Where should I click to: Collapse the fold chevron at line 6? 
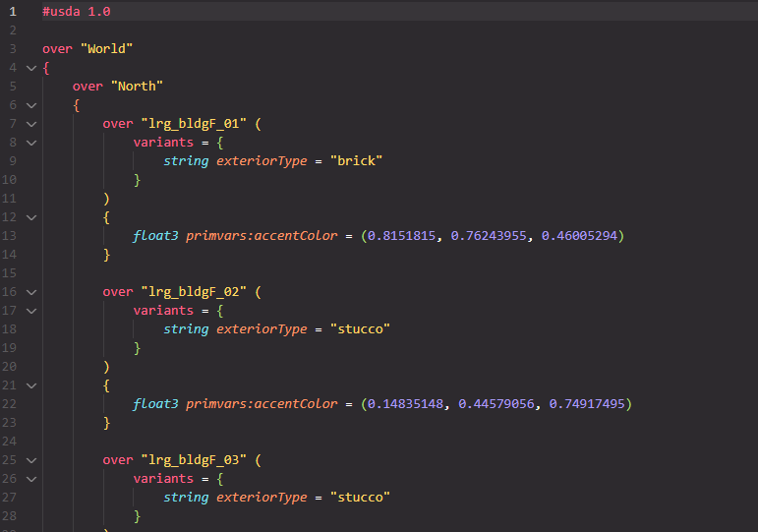[31, 105]
